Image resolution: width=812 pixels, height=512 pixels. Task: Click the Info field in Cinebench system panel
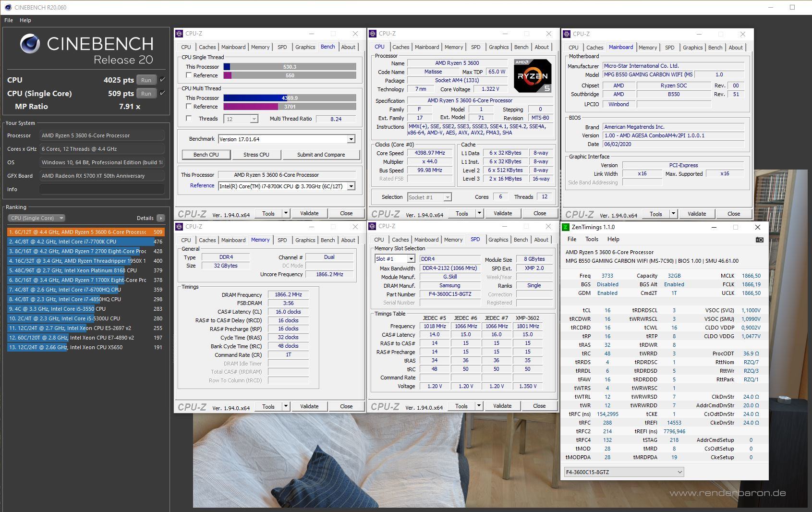(102, 189)
